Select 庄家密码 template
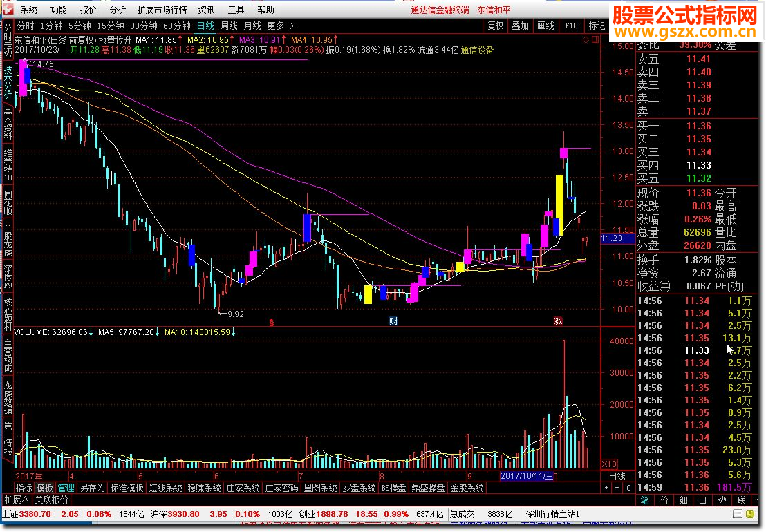The width and height of the screenshot is (766, 532). click(281, 488)
